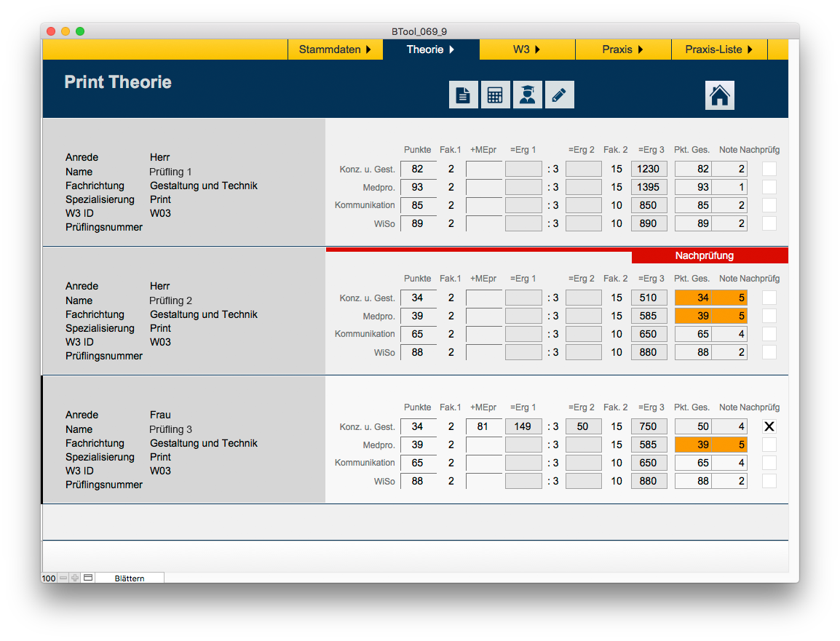Open the Blättern mode popup menu
840x641 pixels.
pos(129,578)
